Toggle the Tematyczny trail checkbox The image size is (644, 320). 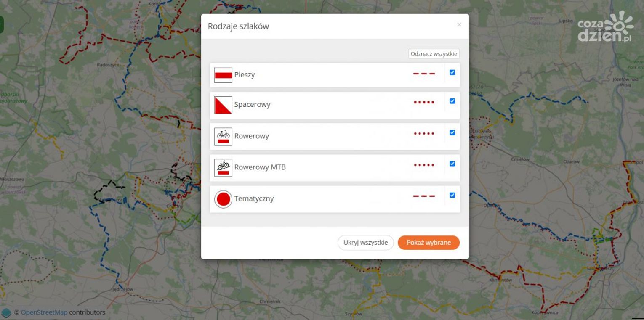click(452, 195)
